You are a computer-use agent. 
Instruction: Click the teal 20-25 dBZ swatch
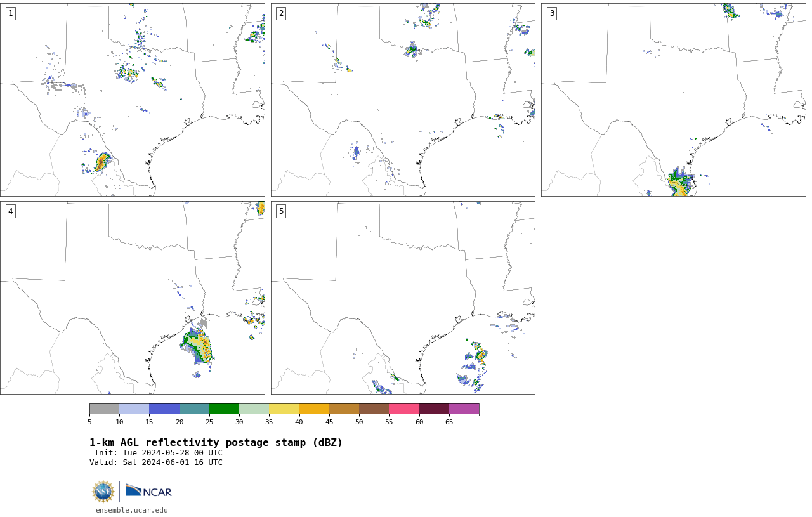pos(194,409)
